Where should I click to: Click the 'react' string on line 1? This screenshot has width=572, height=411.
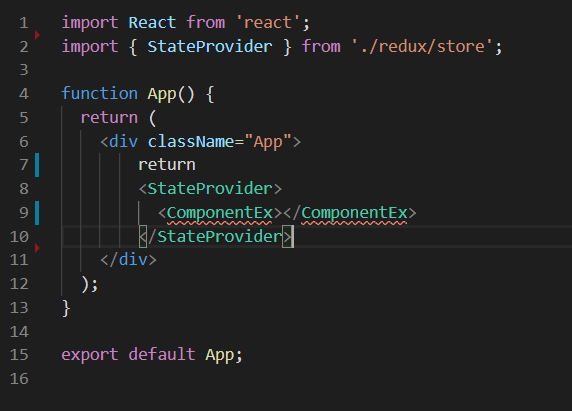[x=268, y=23]
